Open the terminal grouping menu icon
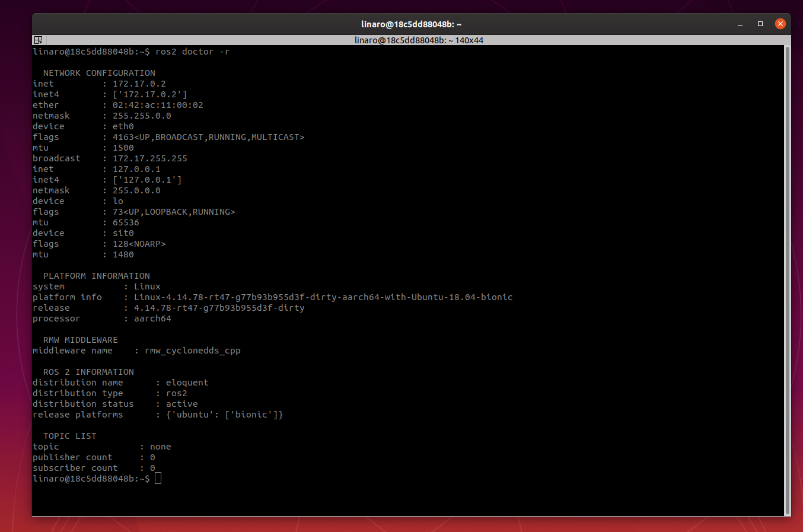 (38, 40)
